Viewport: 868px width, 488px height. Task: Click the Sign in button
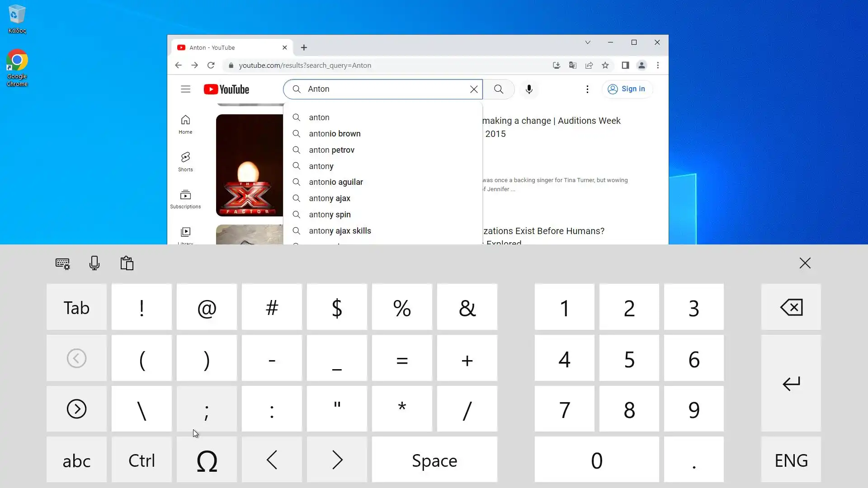point(627,89)
